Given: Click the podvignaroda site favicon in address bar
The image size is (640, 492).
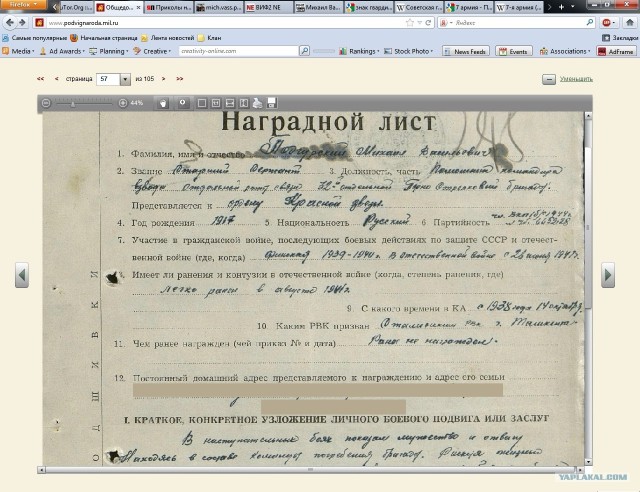Looking at the screenshot, I should tap(39, 23).
